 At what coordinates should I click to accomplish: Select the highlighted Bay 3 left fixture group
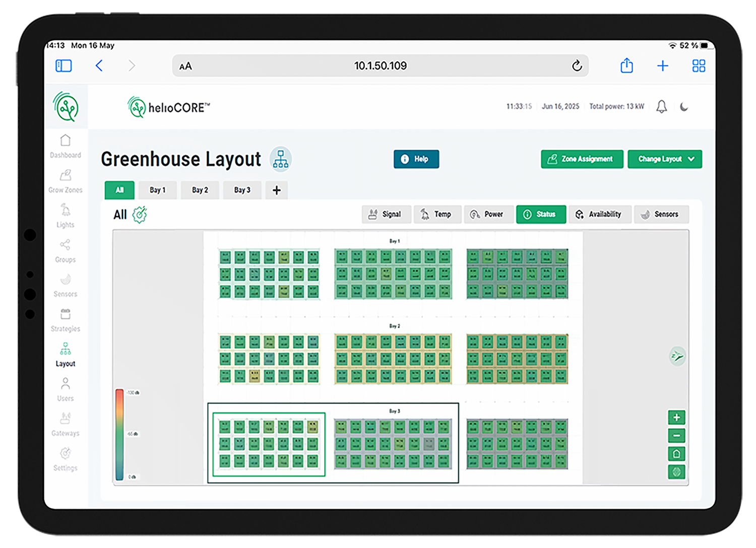(269, 444)
